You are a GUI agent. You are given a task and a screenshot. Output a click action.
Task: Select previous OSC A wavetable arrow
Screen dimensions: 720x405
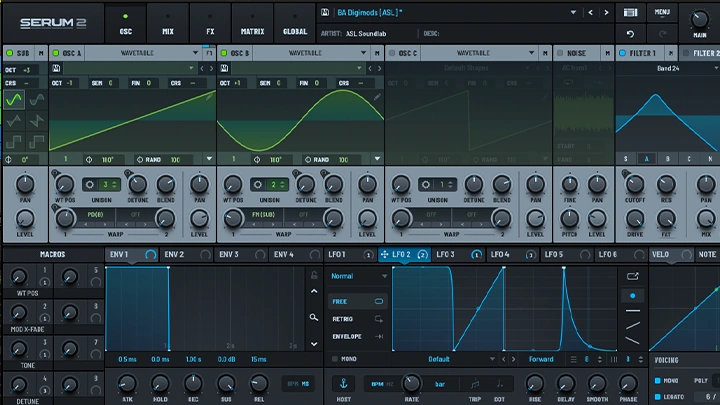202,68
